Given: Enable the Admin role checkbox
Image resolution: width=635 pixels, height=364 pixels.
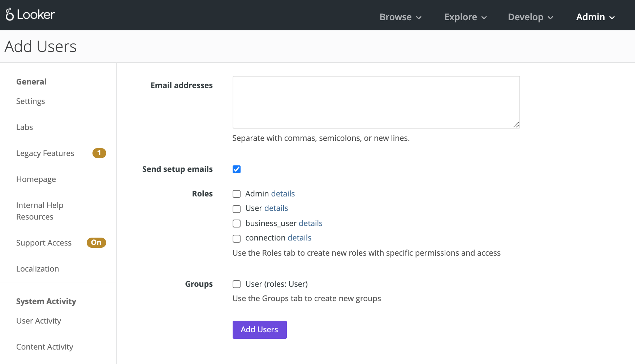Looking at the screenshot, I should (237, 194).
